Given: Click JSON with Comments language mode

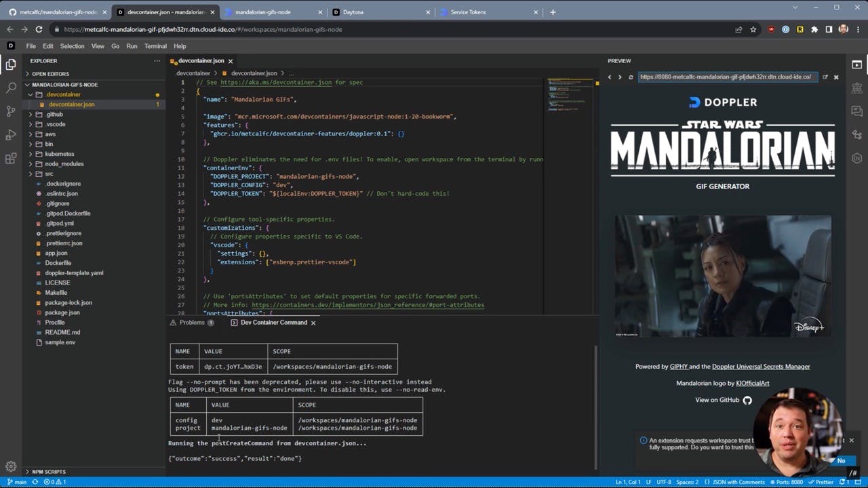Looking at the screenshot, I should [x=736, y=482].
